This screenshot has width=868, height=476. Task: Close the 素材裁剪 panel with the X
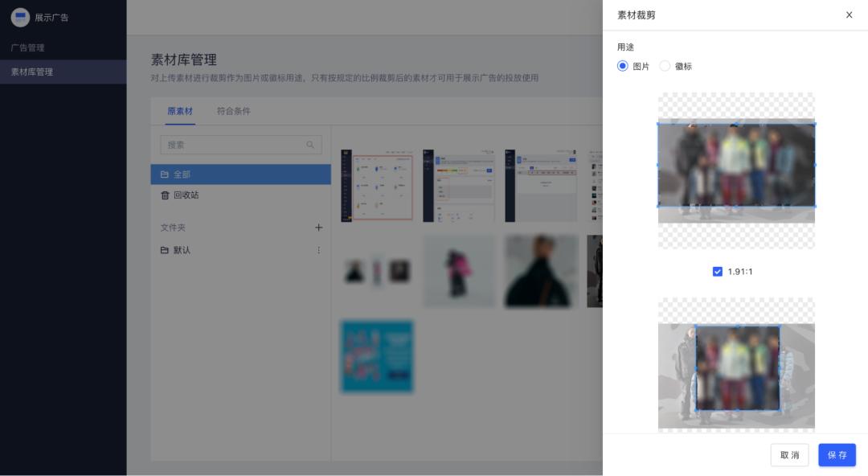[x=849, y=14]
